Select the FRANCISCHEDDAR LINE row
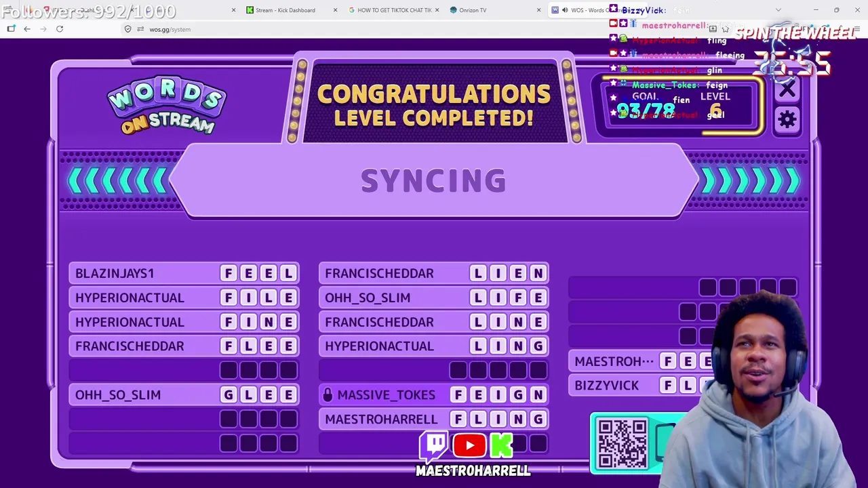The height and width of the screenshot is (488, 868). [433, 322]
